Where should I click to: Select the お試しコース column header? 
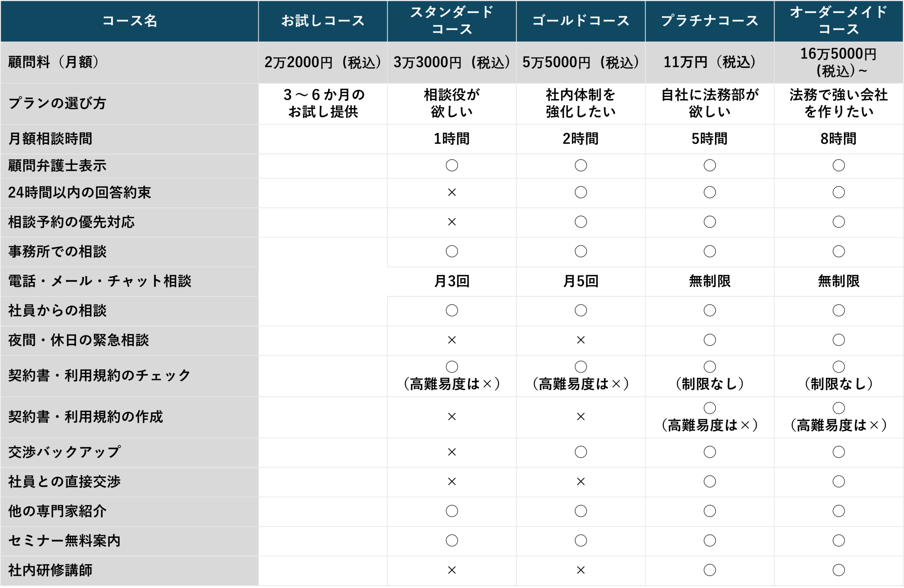point(322,21)
